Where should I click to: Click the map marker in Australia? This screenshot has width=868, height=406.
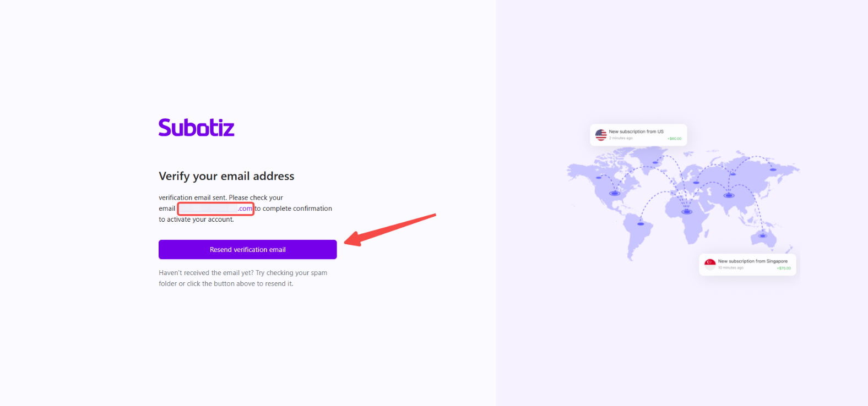pyautogui.click(x=763, y=235)
